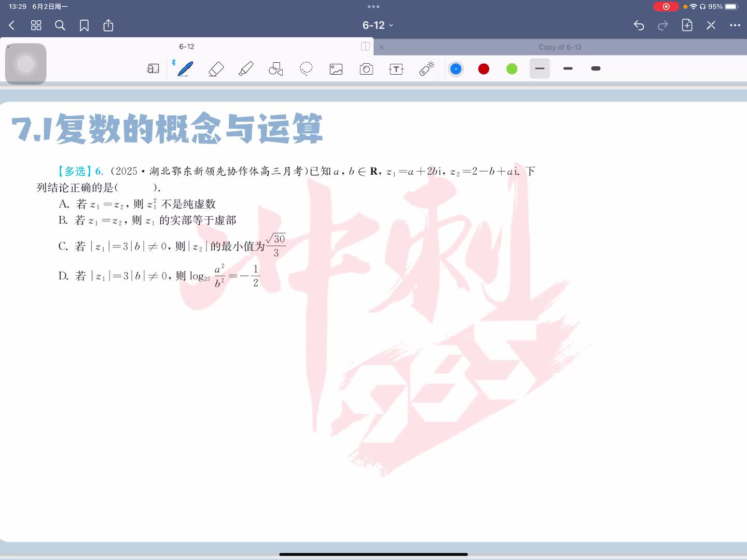Select the thickest stroke width

coord(596,68)
